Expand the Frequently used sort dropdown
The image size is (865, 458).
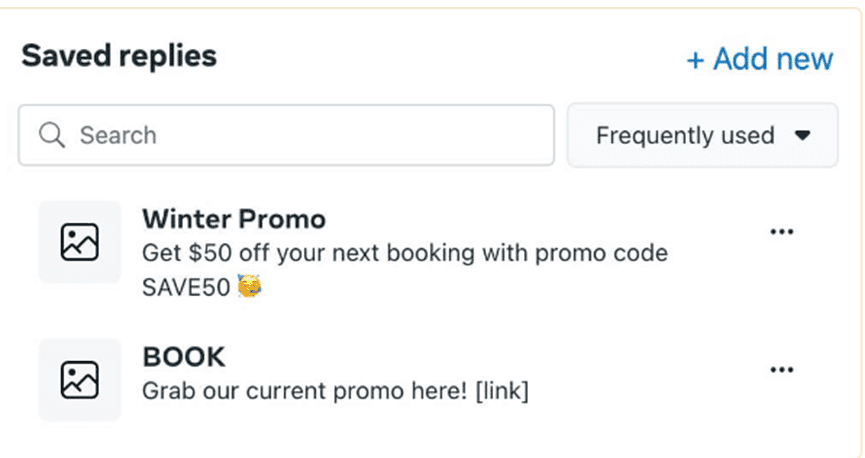pyautogui.click(x=702, y=135)
